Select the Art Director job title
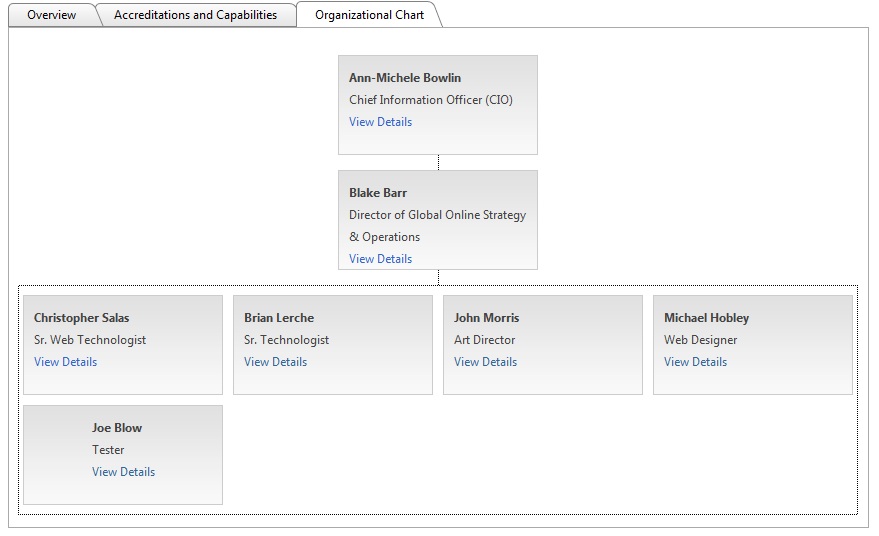Viewport: 879px width, 536px height. point(485,340)
